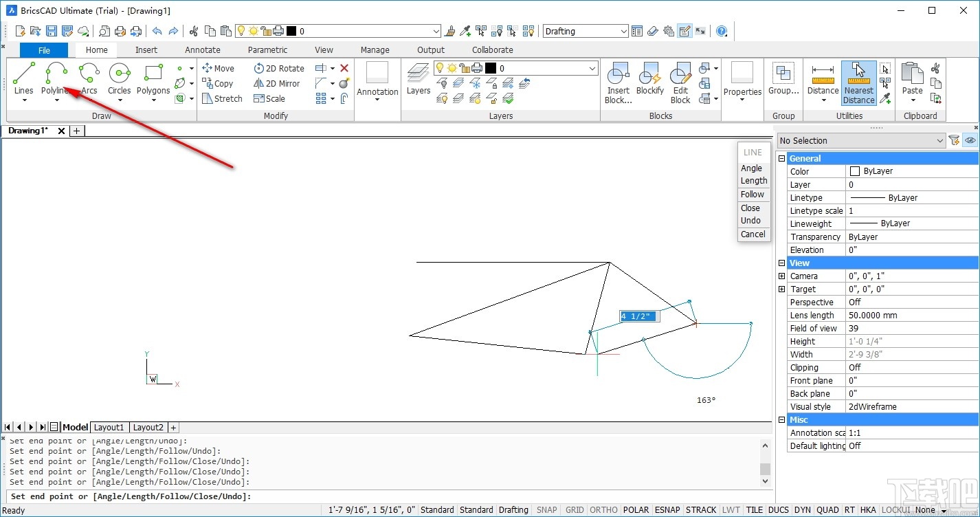Viewport: 980px width, 517px height.
Task: Switch to the Parametric ribbon tab
Action: click(x=267, y=49)
